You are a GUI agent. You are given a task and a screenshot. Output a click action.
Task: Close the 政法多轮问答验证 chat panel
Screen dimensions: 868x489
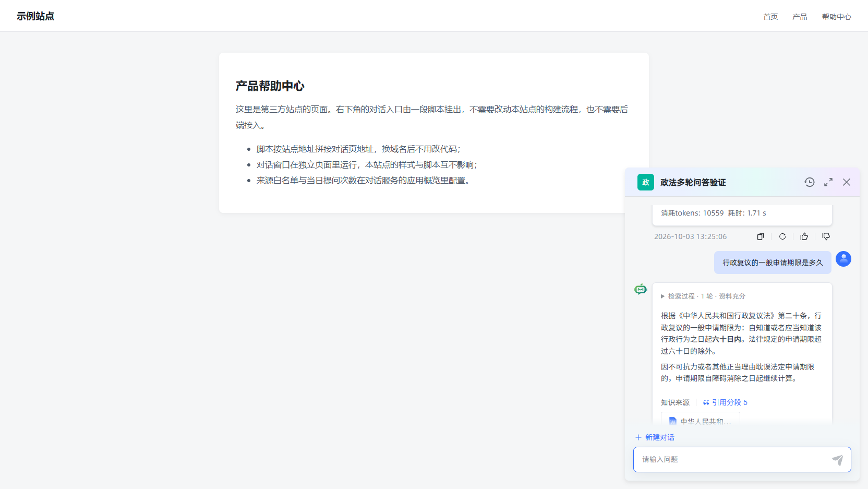tap(847, 182)
